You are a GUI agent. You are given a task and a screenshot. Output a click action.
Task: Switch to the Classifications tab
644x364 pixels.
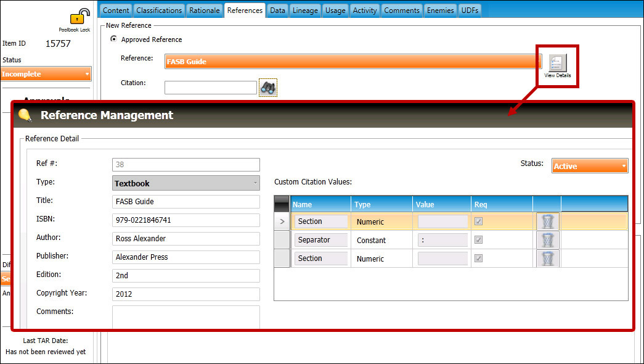(x=159, y=10)
